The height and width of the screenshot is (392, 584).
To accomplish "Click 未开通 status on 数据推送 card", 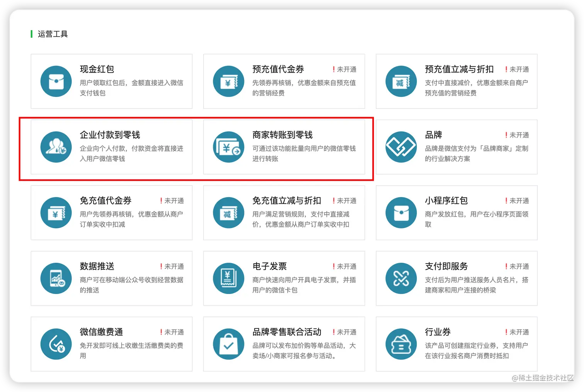I will coord(172,267).
